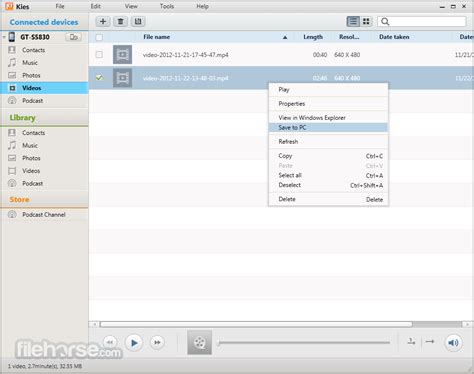Toggle the repeat mode icon
474x374 pixels.
coord(411,341)
